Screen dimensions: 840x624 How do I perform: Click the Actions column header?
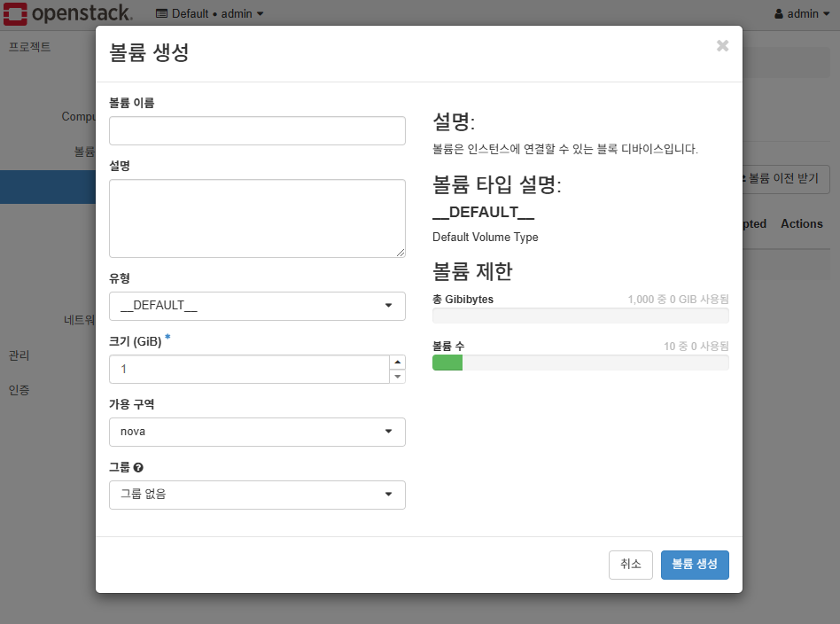point(801,224)
